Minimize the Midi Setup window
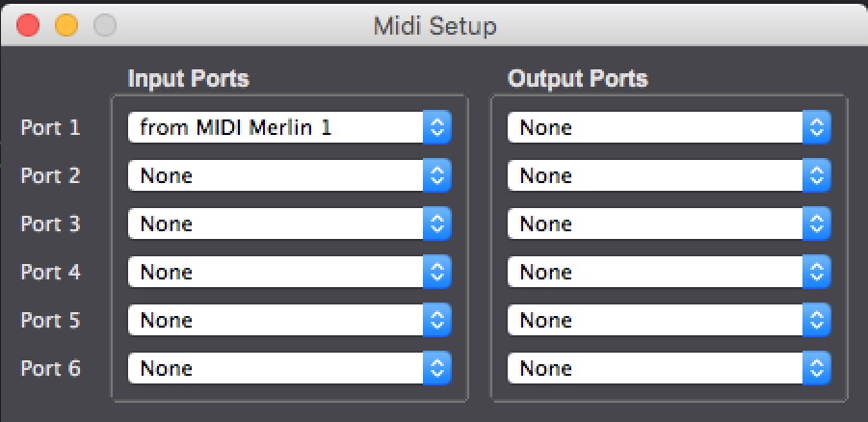This screenshot has height=422, width=868. pyautogui.click(x=66, y=25)
